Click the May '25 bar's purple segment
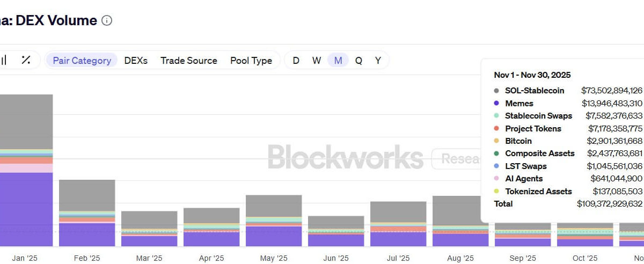This screenshot has width=644, height=264. 274,236
